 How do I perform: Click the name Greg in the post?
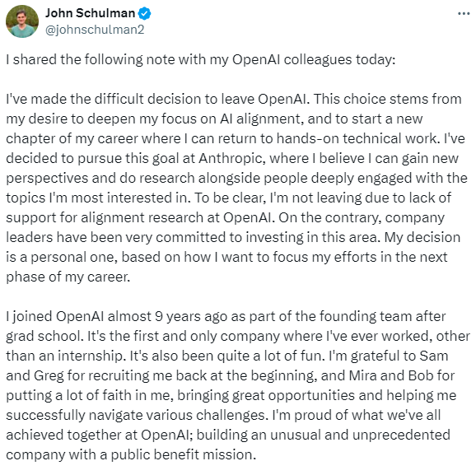click(x=49, y=375)
